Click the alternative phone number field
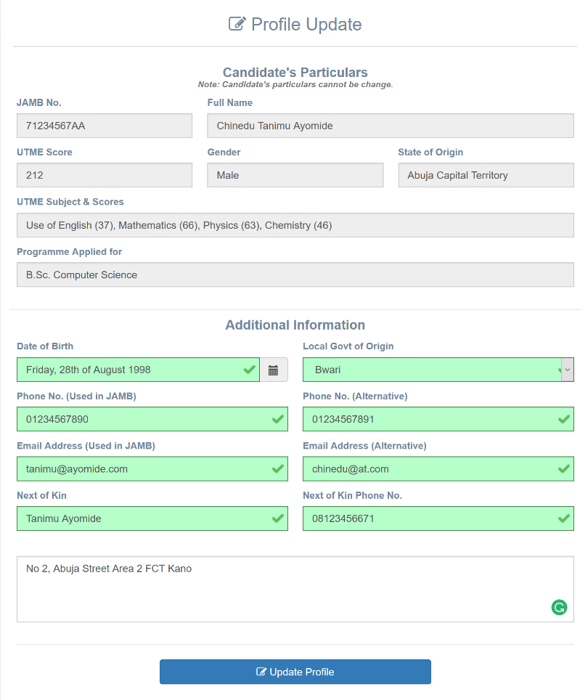The width and height of the screenshot is (588, 700). tap(428, 419)
